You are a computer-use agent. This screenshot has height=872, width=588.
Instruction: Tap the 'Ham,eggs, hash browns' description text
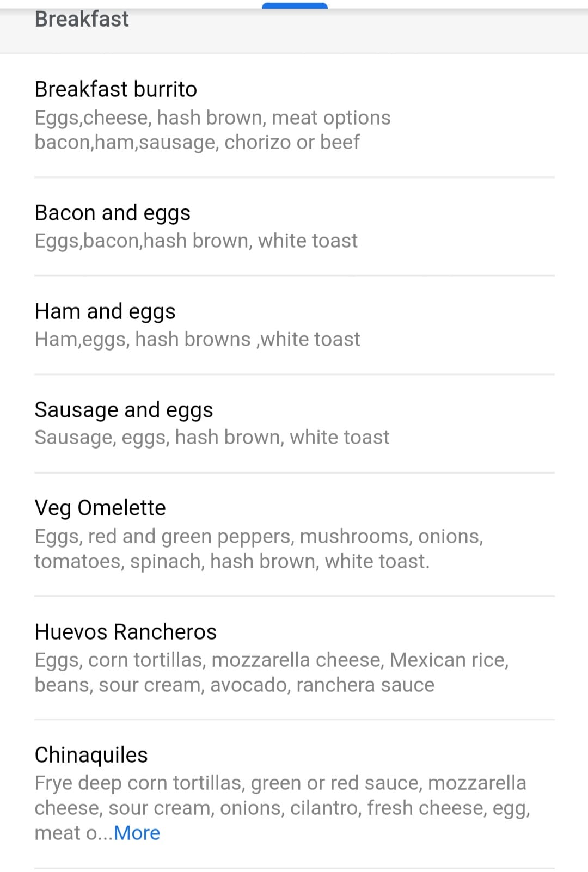click(197, 340)
